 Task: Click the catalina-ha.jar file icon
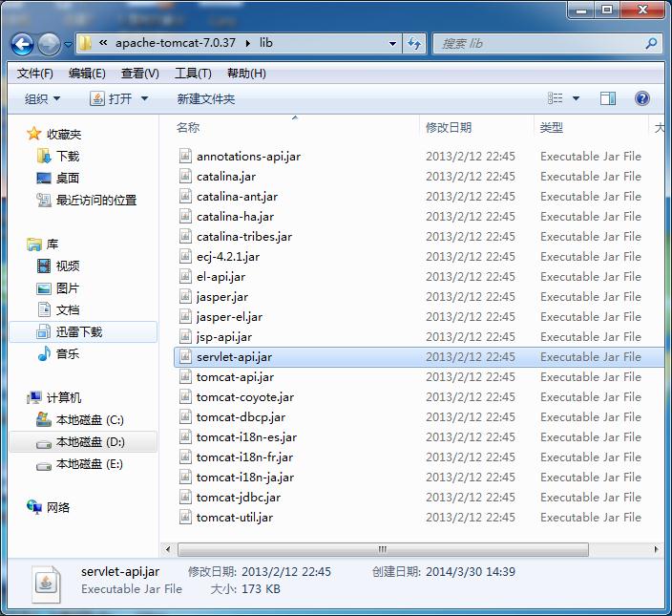tap(185, 217)
